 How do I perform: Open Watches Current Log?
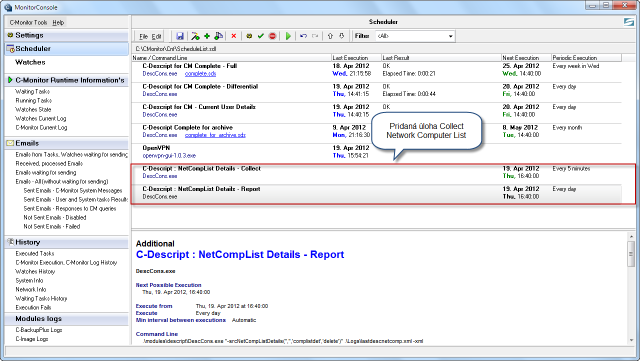pyautogui.click(x=41, y=118)
